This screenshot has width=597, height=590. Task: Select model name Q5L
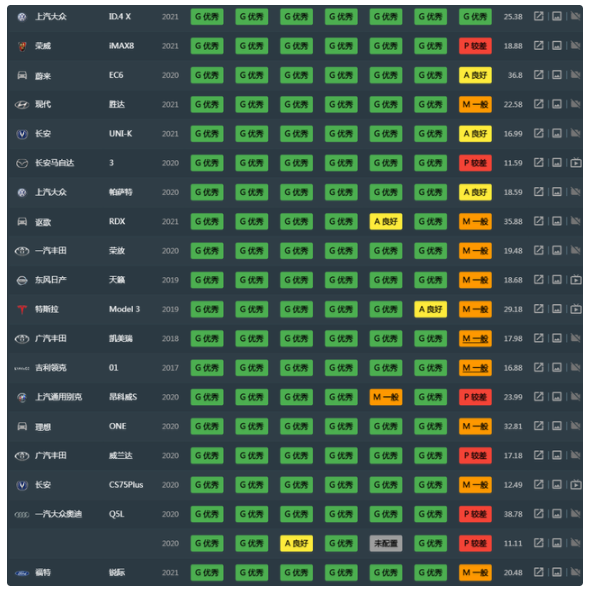pos(117,514)
